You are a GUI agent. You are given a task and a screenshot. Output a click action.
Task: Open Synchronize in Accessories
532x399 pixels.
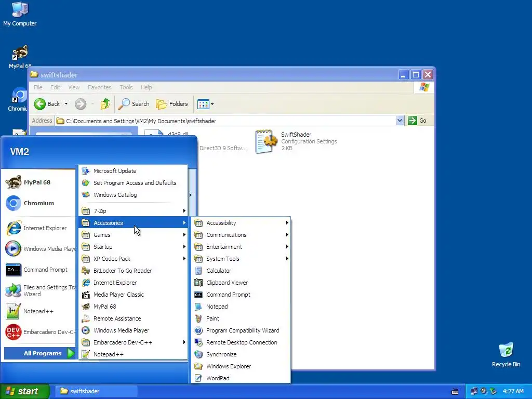point(241,354)
